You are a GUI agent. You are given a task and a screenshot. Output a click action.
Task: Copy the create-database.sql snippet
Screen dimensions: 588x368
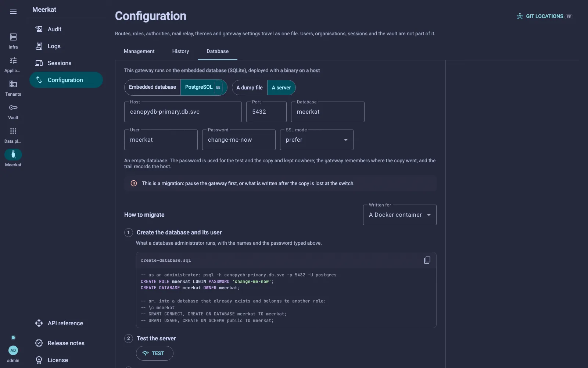427,260
